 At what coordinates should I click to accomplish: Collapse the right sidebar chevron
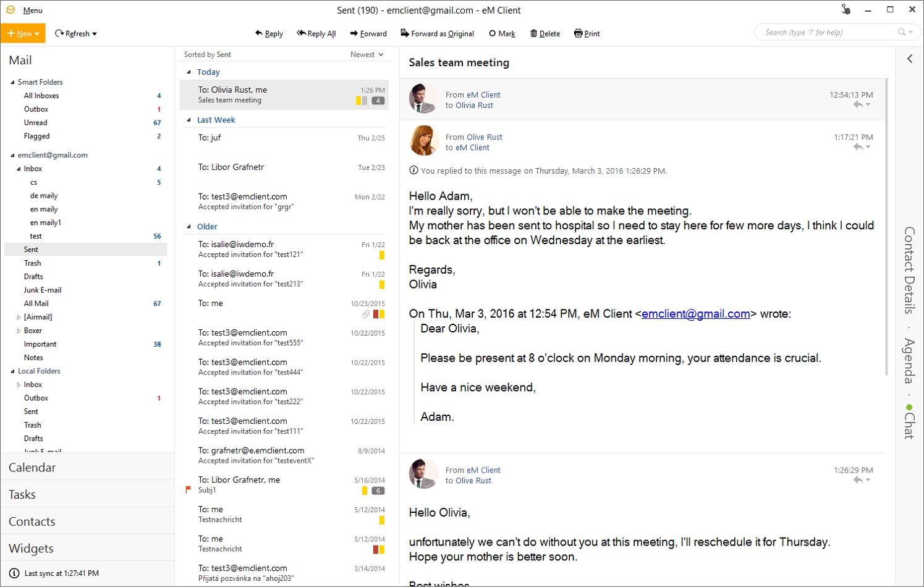(910, 59)
